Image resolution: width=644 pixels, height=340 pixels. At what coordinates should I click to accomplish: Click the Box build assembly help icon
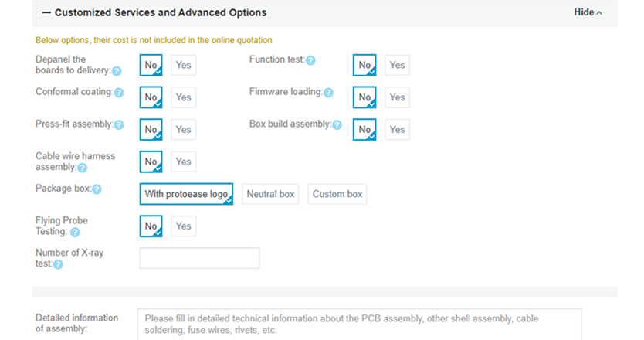(337, 124)
